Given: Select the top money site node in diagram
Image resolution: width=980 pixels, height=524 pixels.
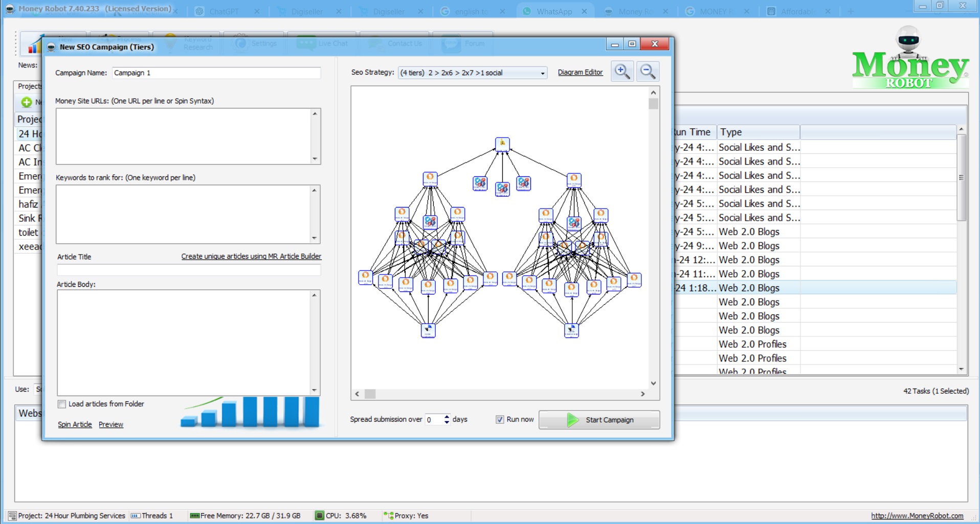Looking at the screenshot, I should click(502, 144).
